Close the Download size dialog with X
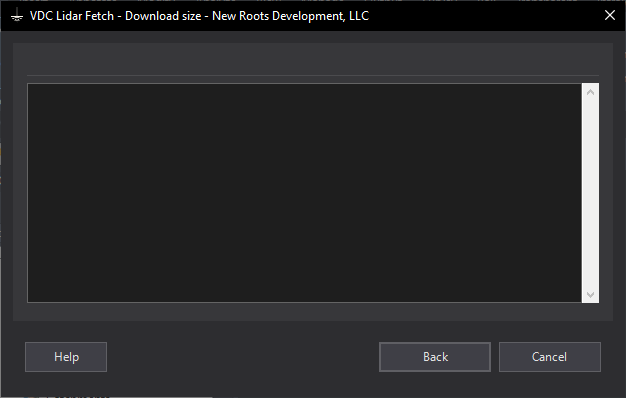This screenshot has height=398, width=626. (610, 15)
